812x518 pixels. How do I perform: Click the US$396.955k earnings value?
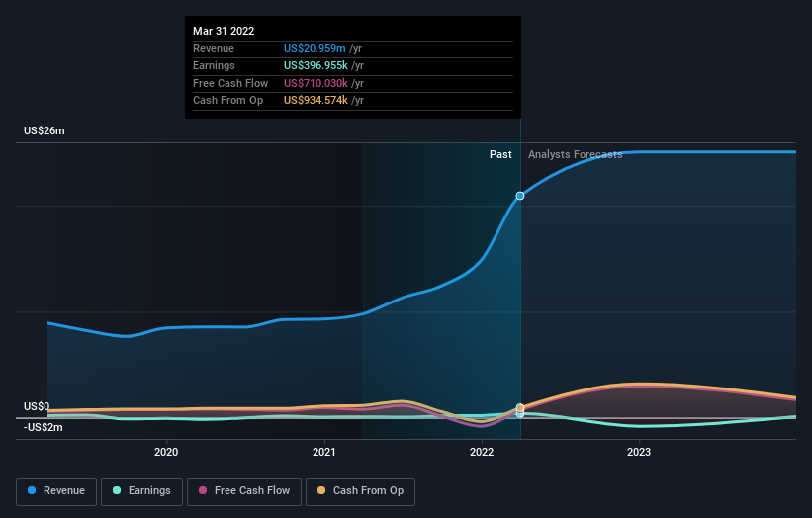click(x=316, y=65)
